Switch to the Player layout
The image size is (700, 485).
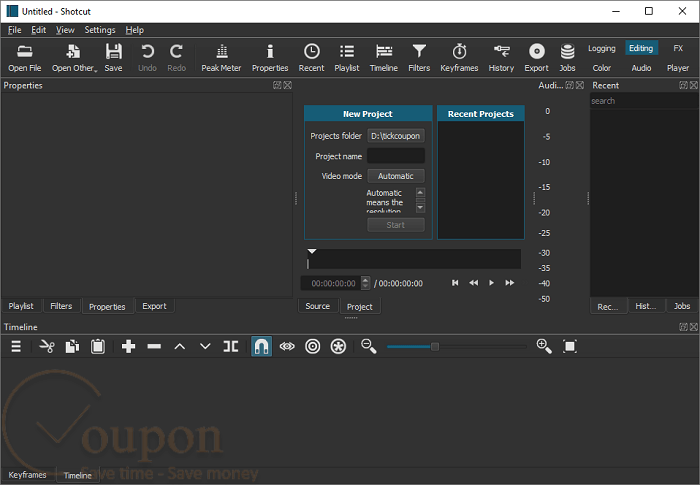coord(678,68)
